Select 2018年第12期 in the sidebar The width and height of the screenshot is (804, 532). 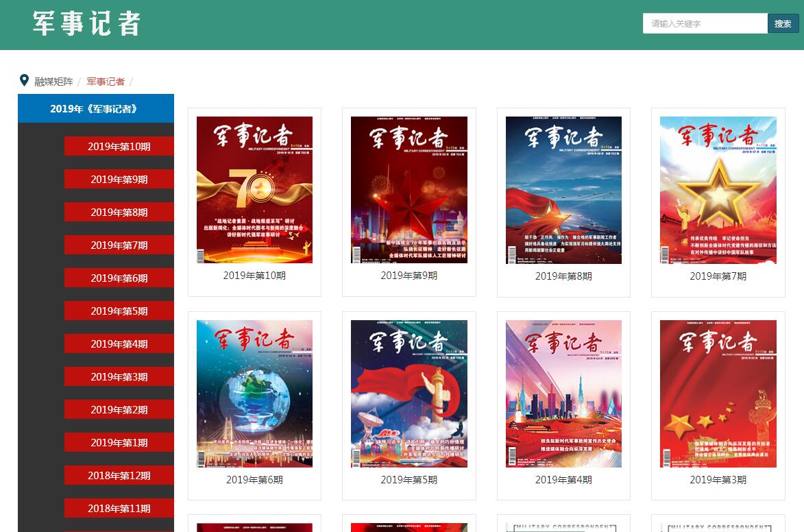[119, 476]
